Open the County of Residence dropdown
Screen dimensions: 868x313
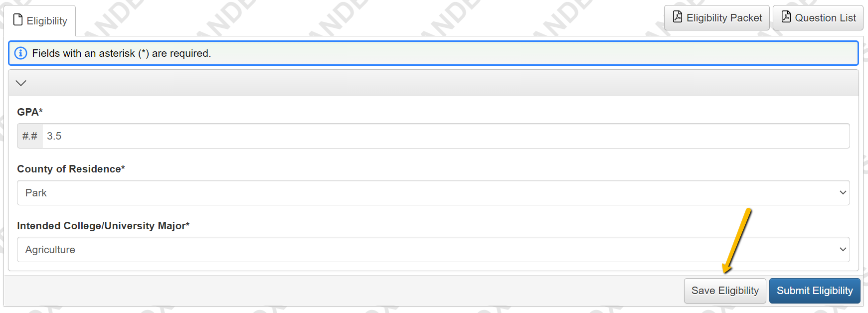point(433,193)
